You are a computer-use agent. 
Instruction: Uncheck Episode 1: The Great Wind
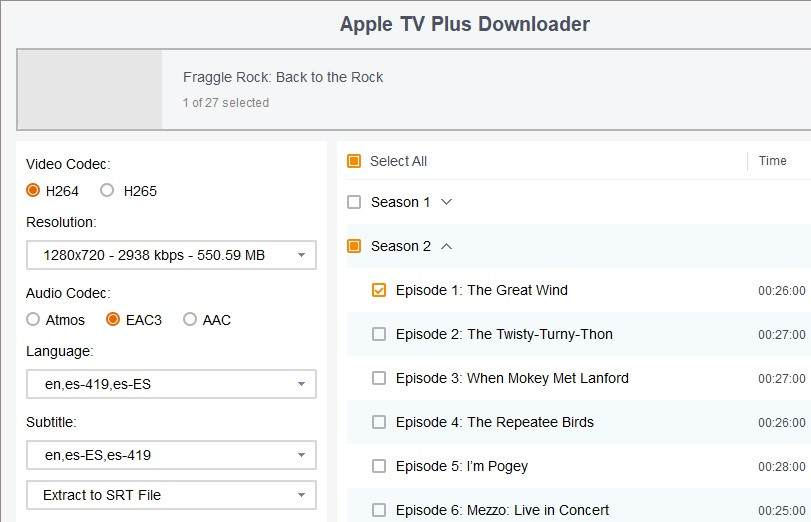379,290
